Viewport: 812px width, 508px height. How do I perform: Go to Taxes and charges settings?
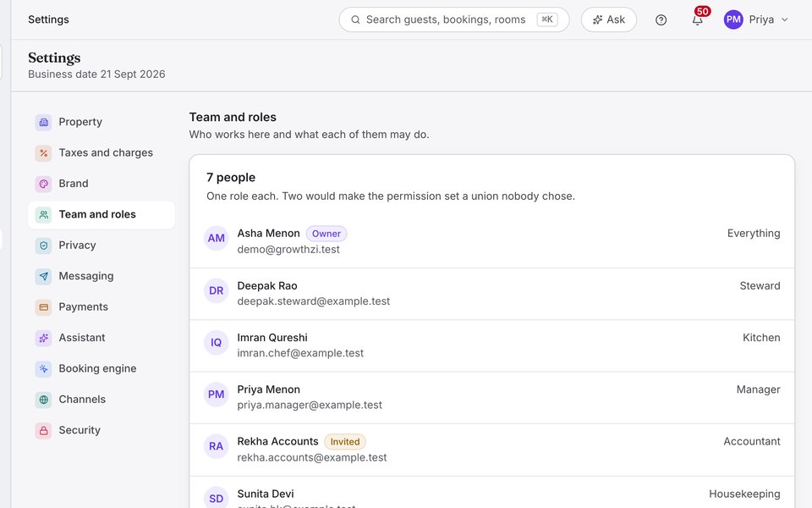coord(101,153)
